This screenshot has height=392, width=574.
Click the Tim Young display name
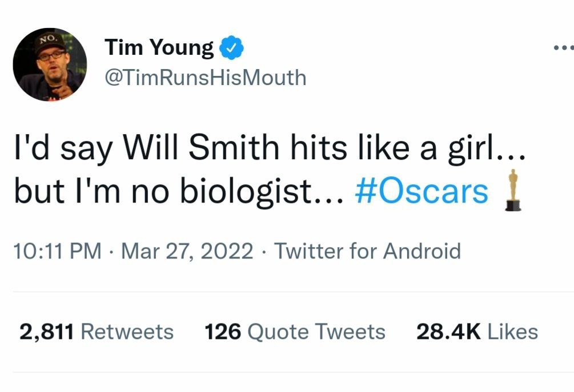coord(159,48)
